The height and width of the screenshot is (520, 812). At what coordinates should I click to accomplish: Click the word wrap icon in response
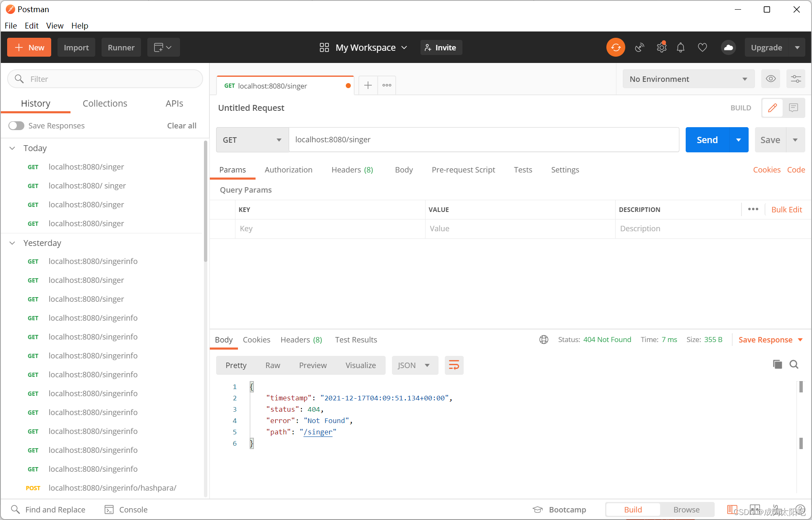[x=454, y=365]
